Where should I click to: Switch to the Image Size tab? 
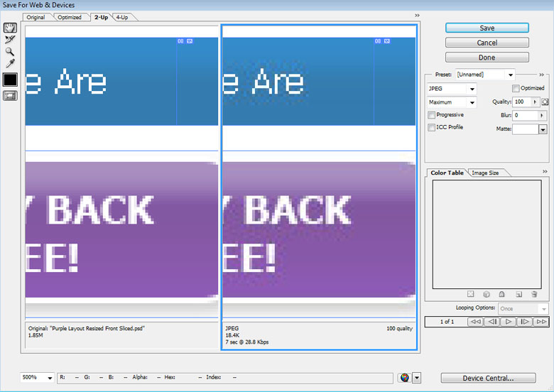click(485, 173)
